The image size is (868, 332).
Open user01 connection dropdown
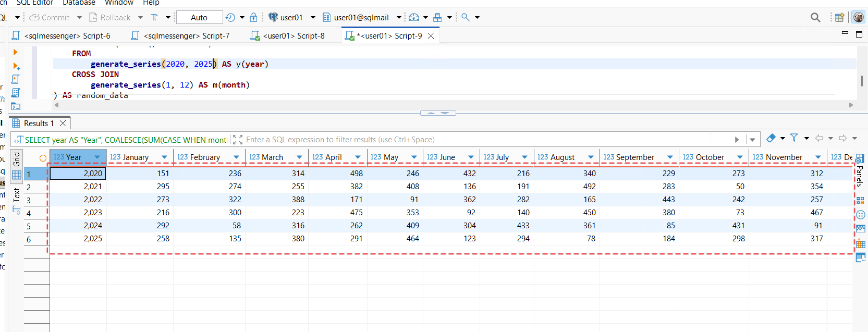click(x=313, y=17)
